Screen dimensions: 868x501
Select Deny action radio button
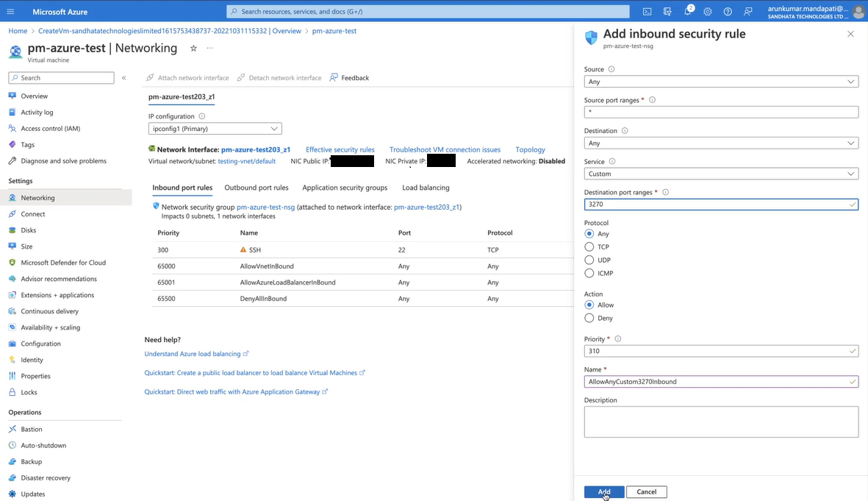tap(589, 318)
